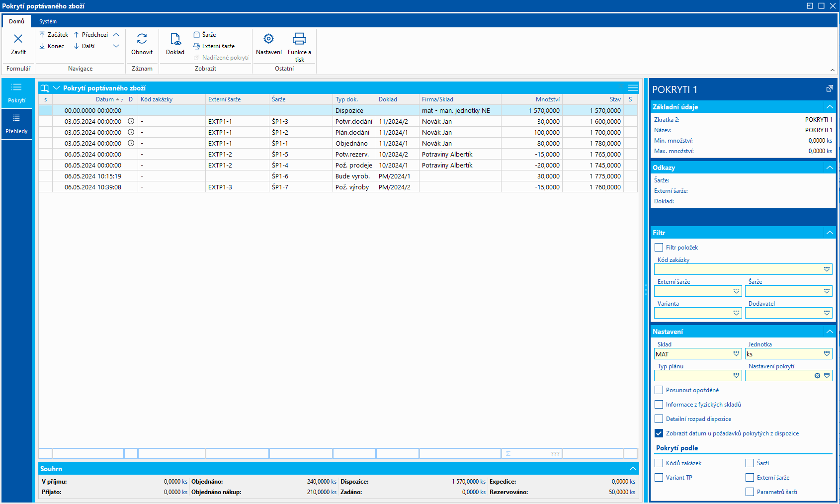The width and height of the screenshot is (840, 504).
Task: Open the grid hamburger menu icon
Action: coord(633,88)
